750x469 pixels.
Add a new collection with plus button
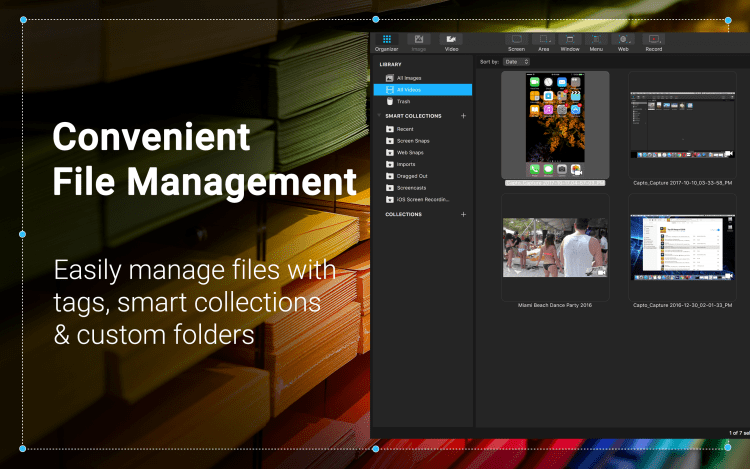click(463, 214)
